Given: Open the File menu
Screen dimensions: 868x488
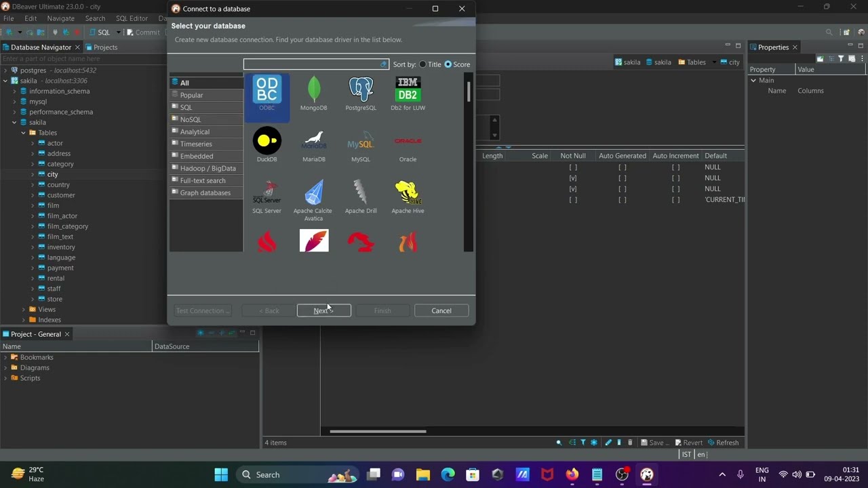Looking at the screenshot, I should point(8,18).
